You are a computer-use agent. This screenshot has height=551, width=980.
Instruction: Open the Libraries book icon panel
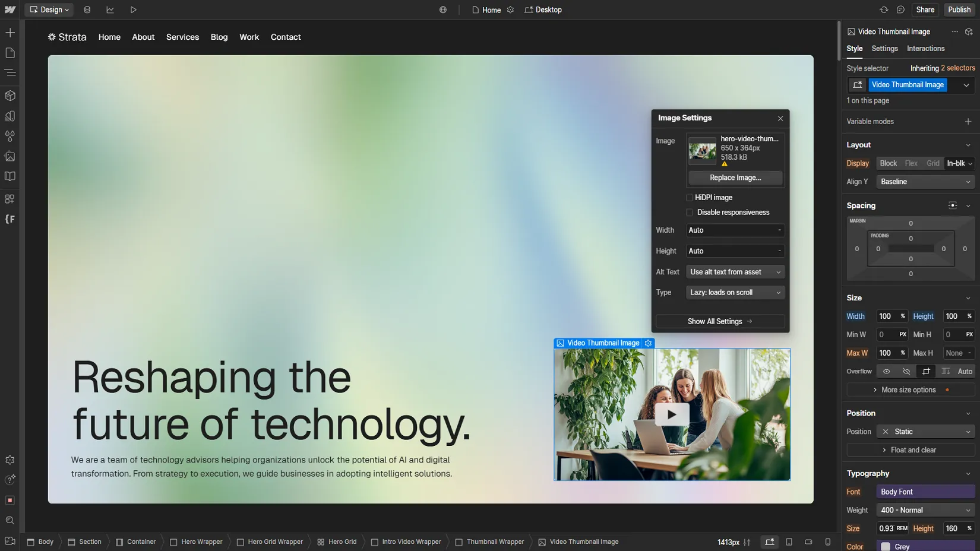(x=10, y=176)
